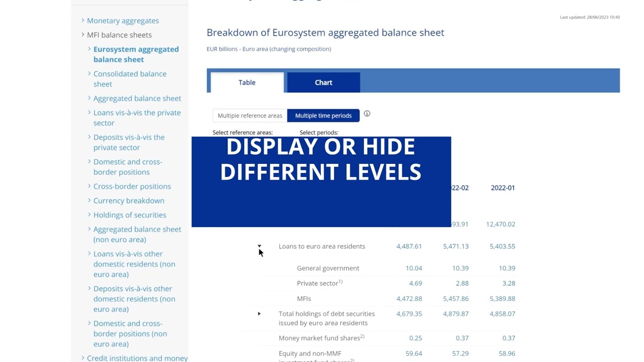Click the Private sector row label
This screenshot has width=644, height=362.
pos(319,283)
